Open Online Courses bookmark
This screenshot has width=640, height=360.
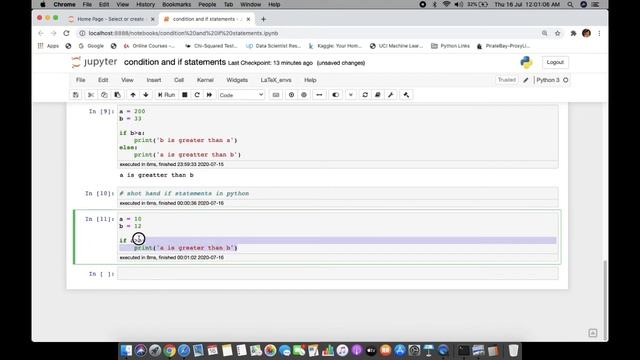[x=149, y=46]
